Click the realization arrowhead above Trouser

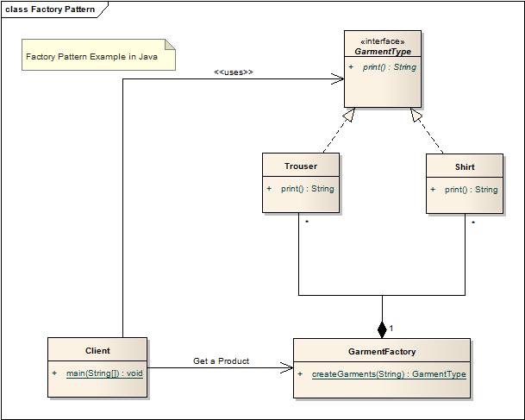pos(348,116)
